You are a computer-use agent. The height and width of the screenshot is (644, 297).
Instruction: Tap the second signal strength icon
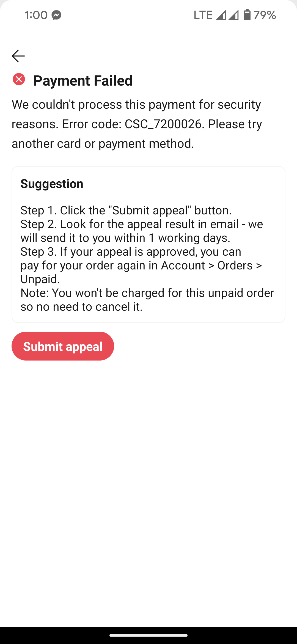(x=233, y=15)
